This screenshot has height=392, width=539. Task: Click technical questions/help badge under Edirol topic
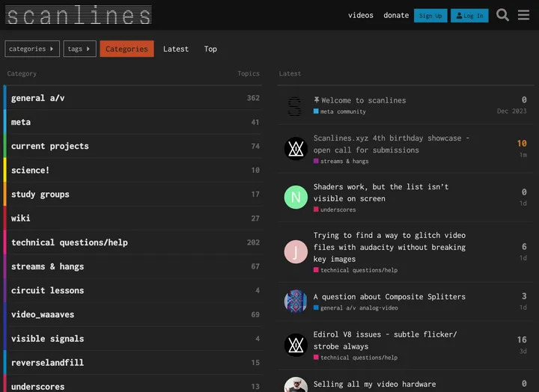(x=356, y=358)
